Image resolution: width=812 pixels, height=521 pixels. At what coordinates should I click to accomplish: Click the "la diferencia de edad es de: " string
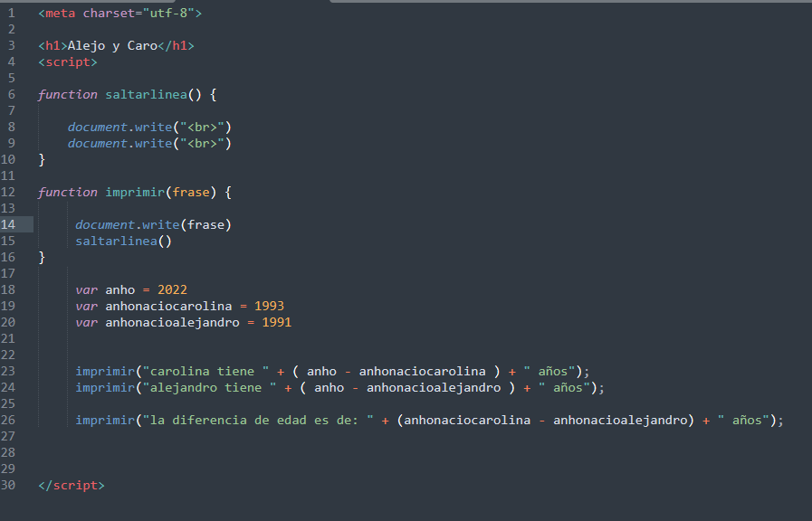[x=258, y=420]
